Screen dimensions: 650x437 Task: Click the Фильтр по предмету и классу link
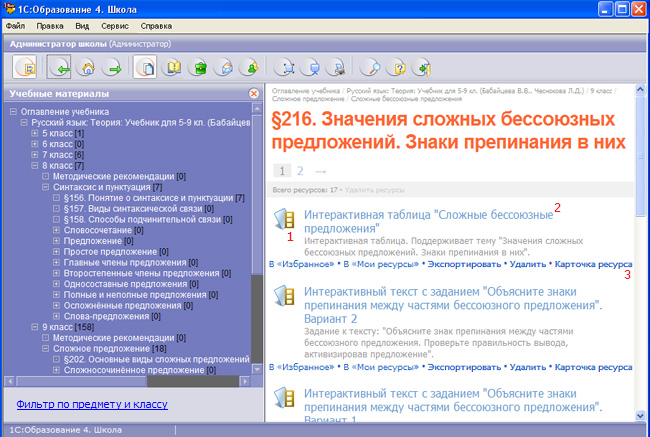pos(92,404)
